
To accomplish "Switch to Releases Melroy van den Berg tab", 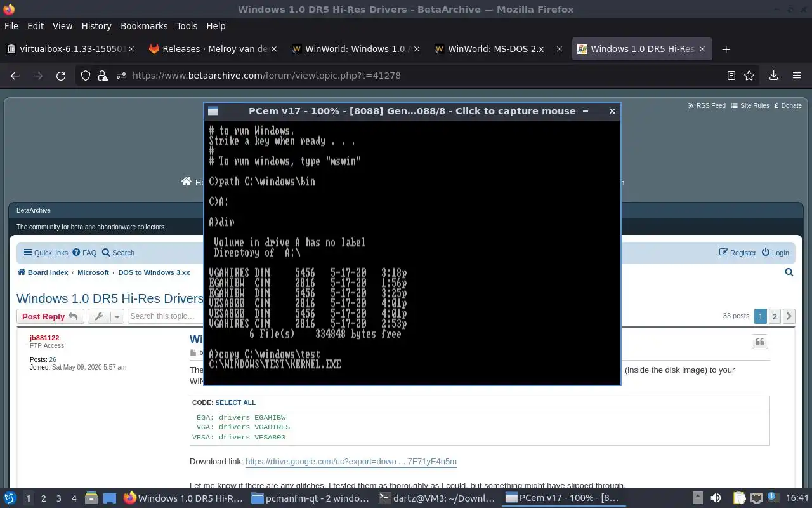I will pyautogui.click(x=214, y=49).
